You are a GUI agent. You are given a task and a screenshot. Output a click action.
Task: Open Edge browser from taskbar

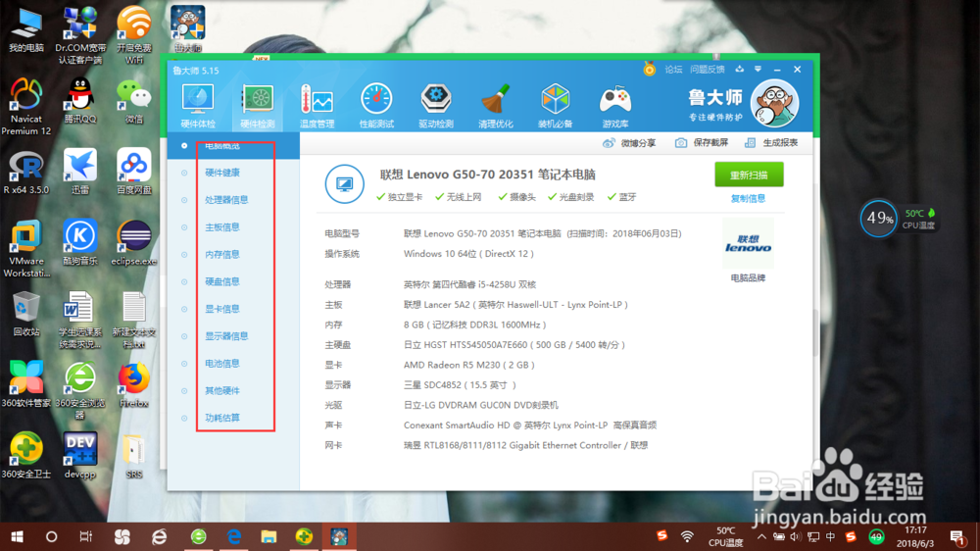click(234, 536)
